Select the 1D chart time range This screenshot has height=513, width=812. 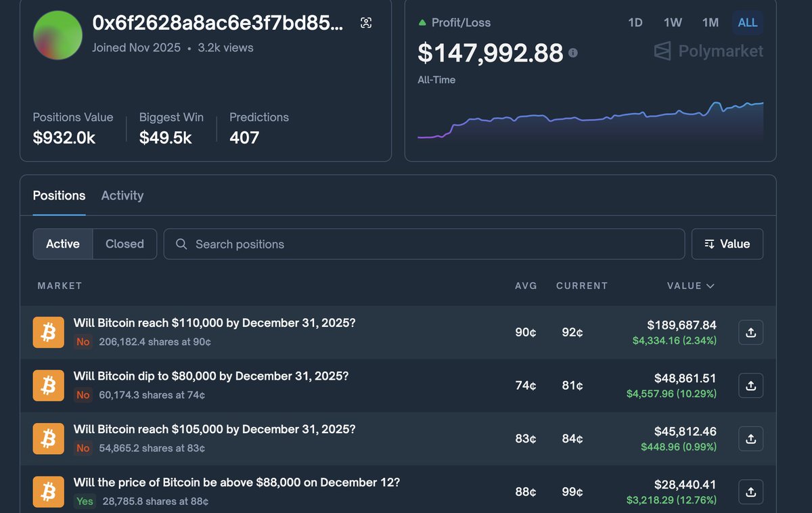[x=635, y=22]
